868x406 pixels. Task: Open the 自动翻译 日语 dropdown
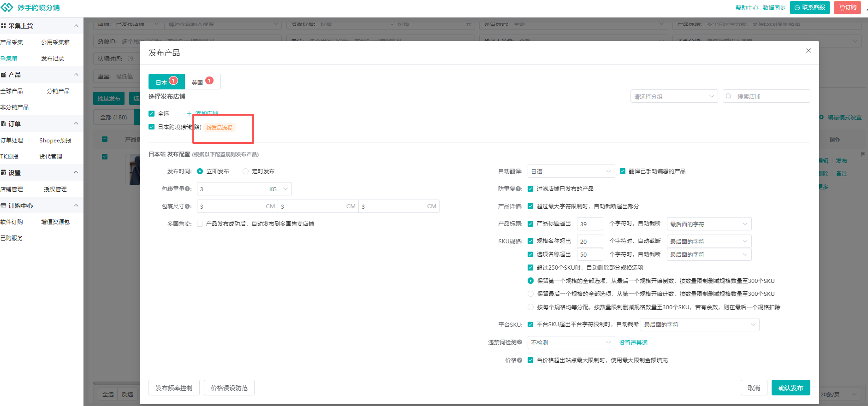[x=571, y=171]
